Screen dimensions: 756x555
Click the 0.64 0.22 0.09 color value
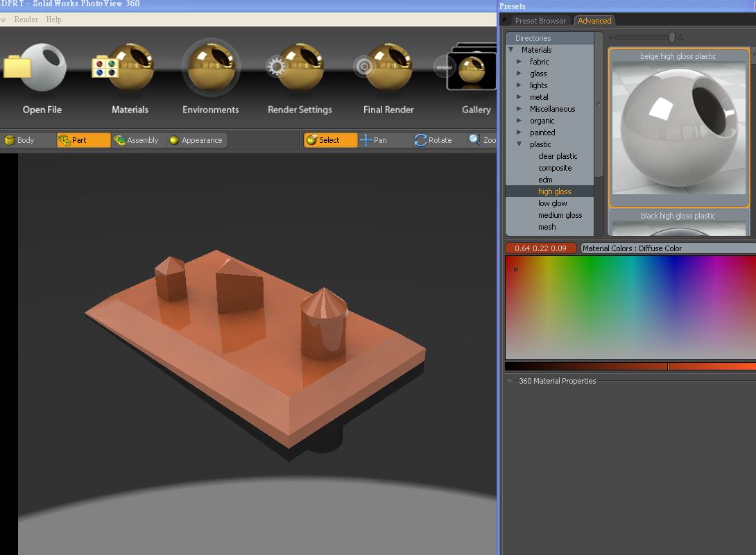point(540,248)
